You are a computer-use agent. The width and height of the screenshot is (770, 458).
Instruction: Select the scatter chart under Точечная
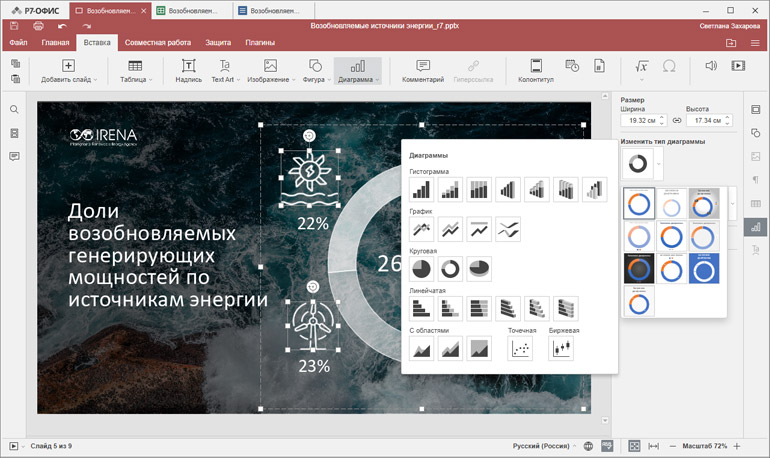pyautogui.click(x=520, y=348)
